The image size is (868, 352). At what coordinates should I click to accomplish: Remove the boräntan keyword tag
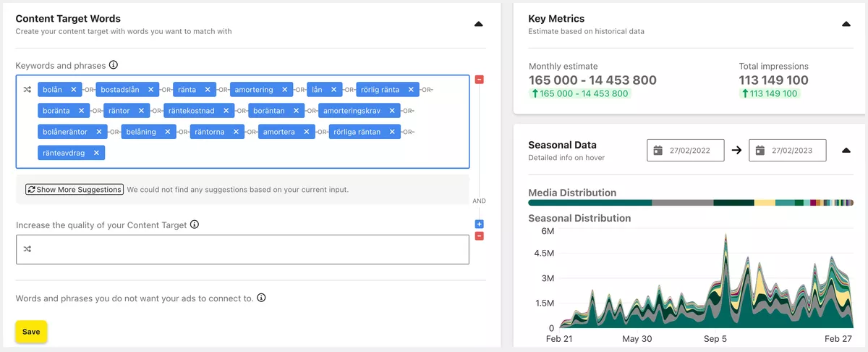click(x=296, y=111)
